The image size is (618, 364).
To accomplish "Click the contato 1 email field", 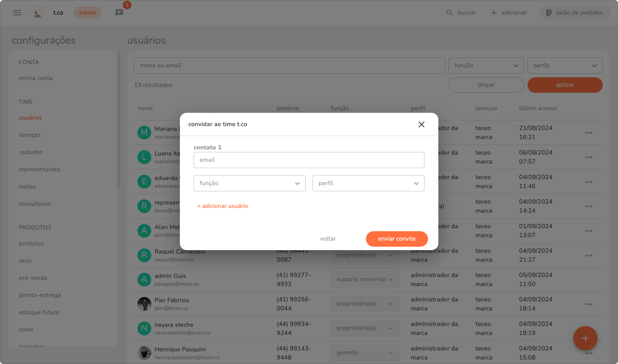I will pyautogui.click(x=309, y=160).
